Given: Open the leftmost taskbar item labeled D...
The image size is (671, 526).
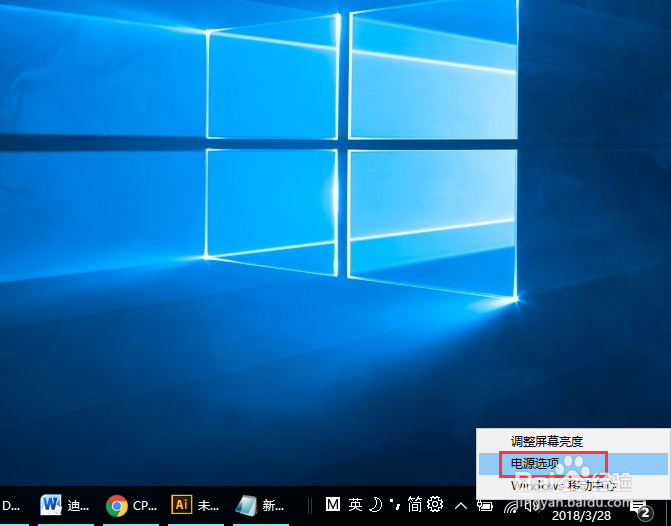Looking at the screenshot, I should [x=13, y=506].
